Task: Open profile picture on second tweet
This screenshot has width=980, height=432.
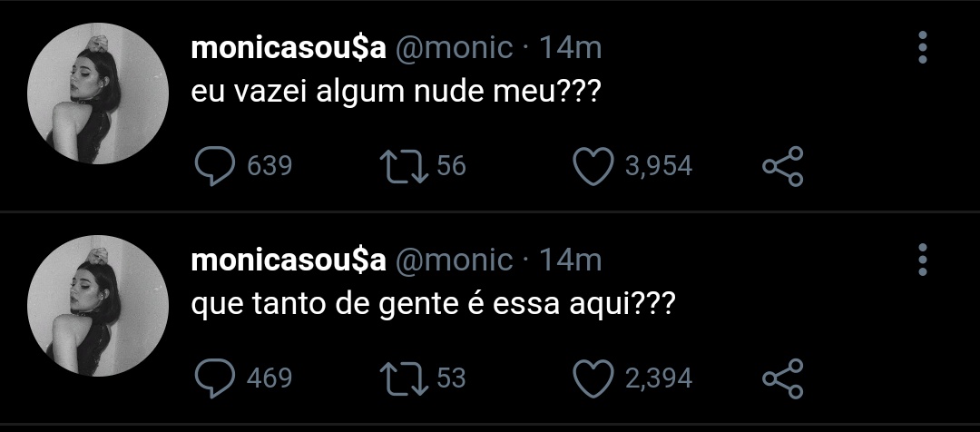Action: [98, 306]
